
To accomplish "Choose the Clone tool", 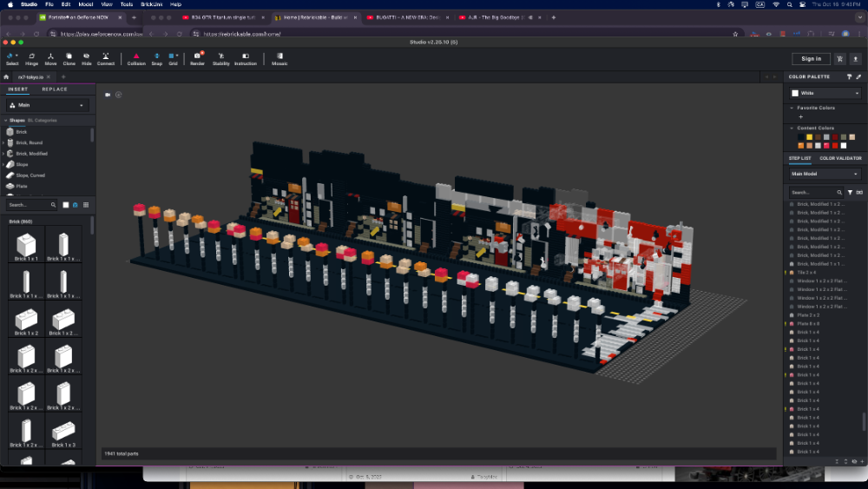I will tap(69, 59).
